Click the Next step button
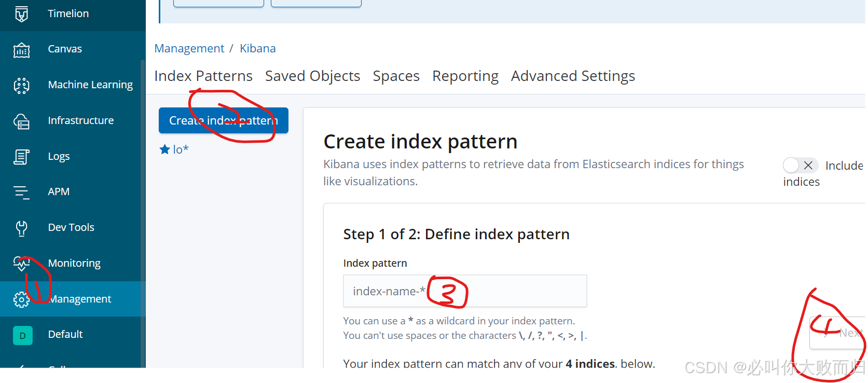 pyautogui.click(x=837, y=333)
